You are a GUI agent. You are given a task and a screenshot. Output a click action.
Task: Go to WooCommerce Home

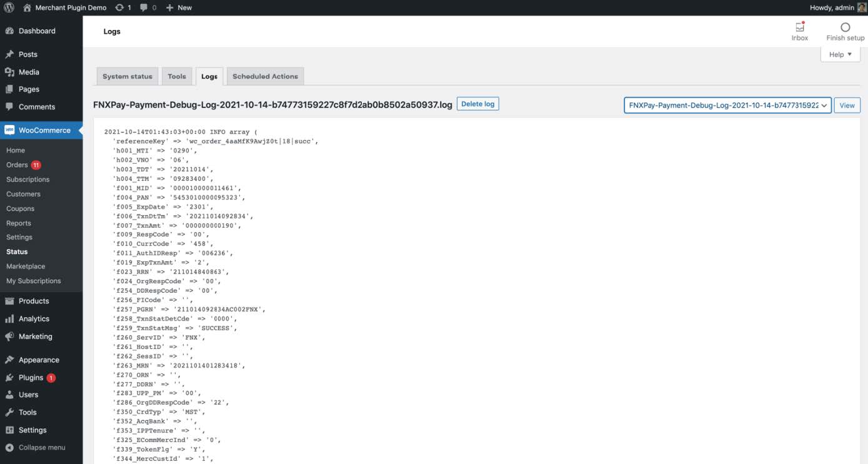pos(16,151)
